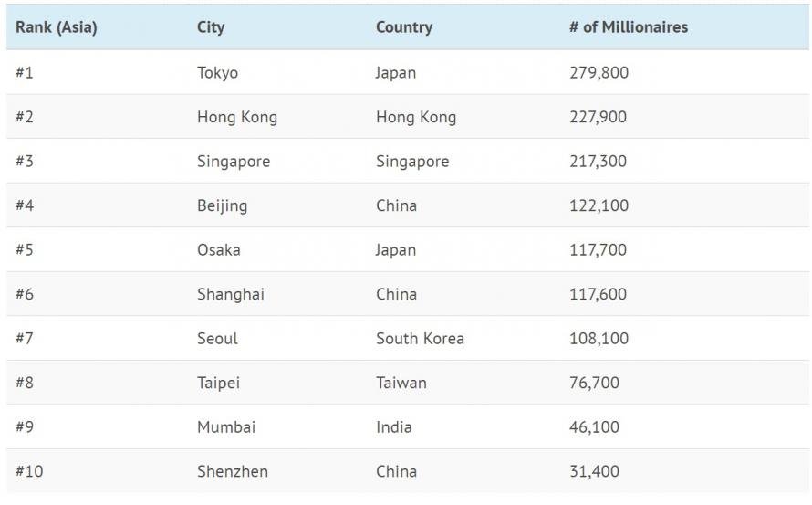Screen dimensions: 812x505
Task: Select the Shanghai city cell
Action: click(231, 294)
